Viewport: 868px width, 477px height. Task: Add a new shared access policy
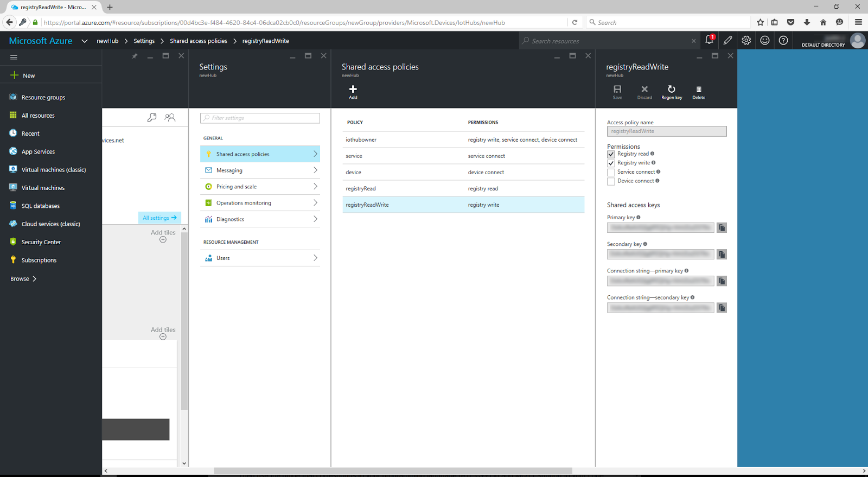[x=353, y=92]
